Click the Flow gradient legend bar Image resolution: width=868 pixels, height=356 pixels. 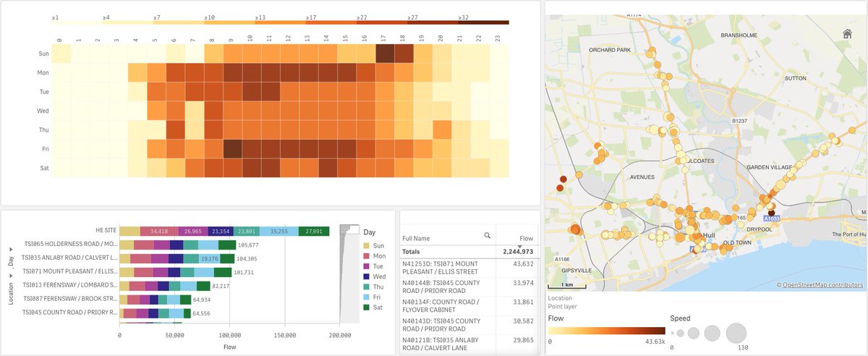(606, 330)
